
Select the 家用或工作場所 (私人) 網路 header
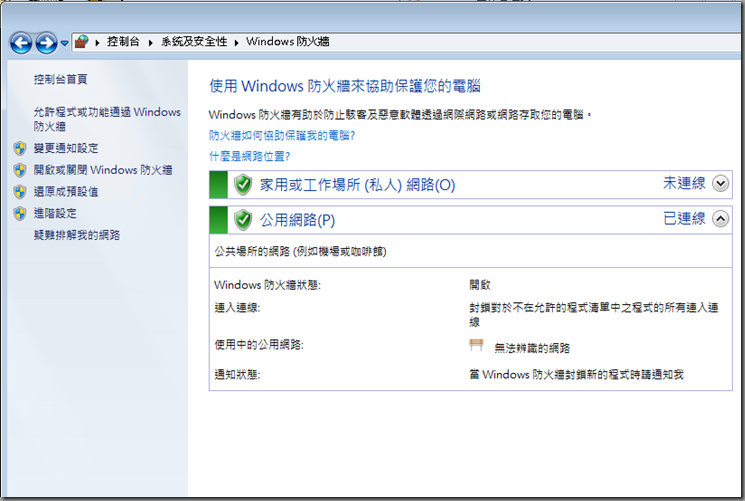[x=357, y=184]
